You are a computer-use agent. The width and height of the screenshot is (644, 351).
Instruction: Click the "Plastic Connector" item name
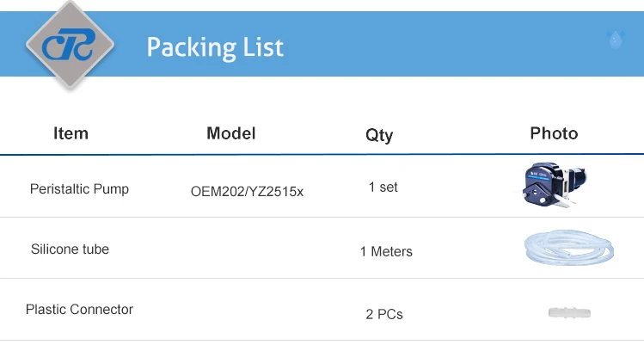tap(79, 310)
